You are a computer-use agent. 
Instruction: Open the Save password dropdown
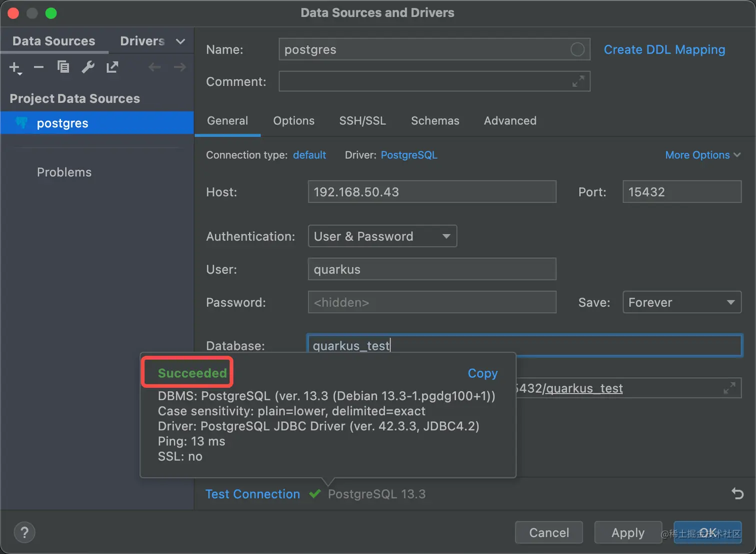[x=682, y=302]
